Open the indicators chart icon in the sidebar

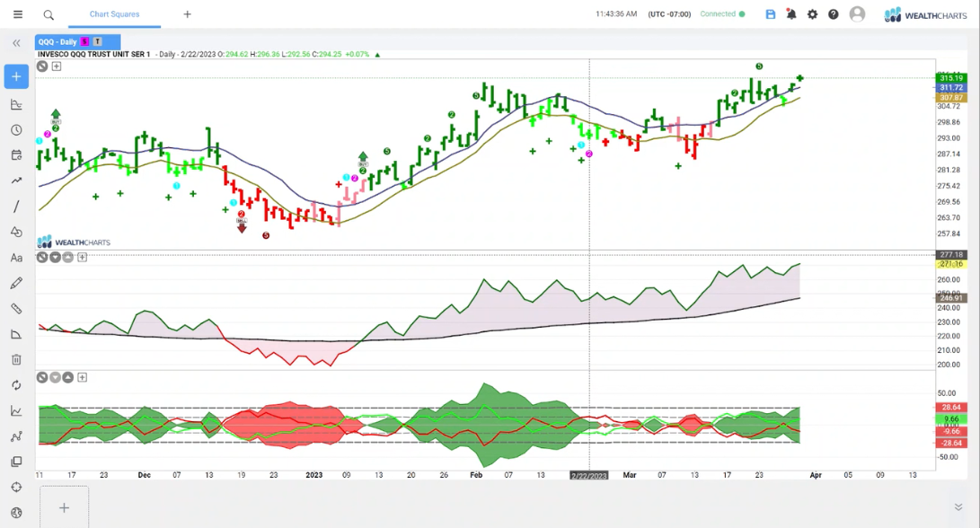pos(16,104)
